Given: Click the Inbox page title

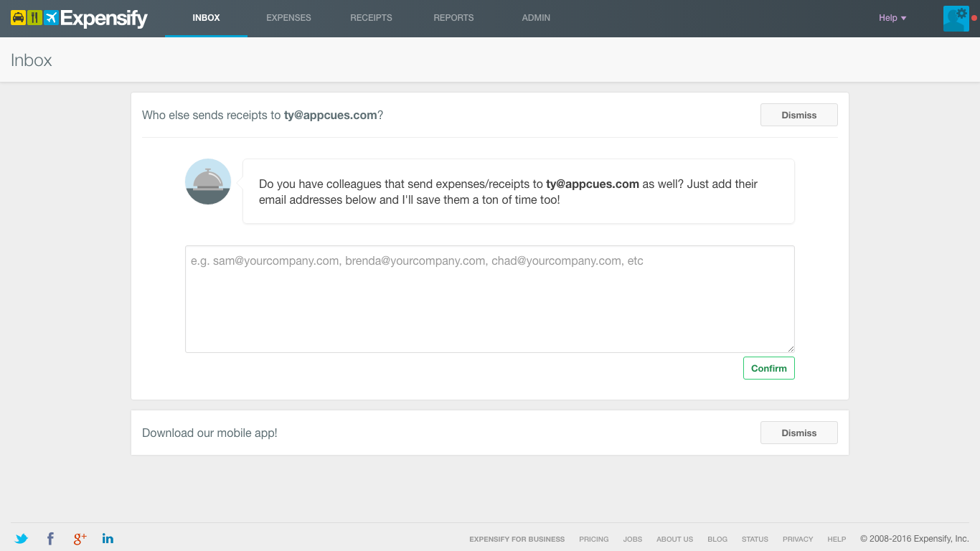Looking at the screenshot, I should [32, 60].
